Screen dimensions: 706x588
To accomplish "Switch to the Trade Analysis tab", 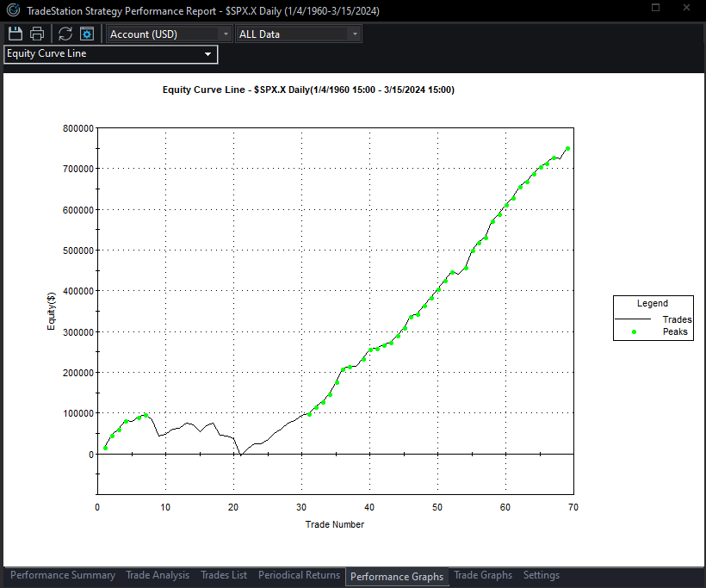I will coord(158,575).
